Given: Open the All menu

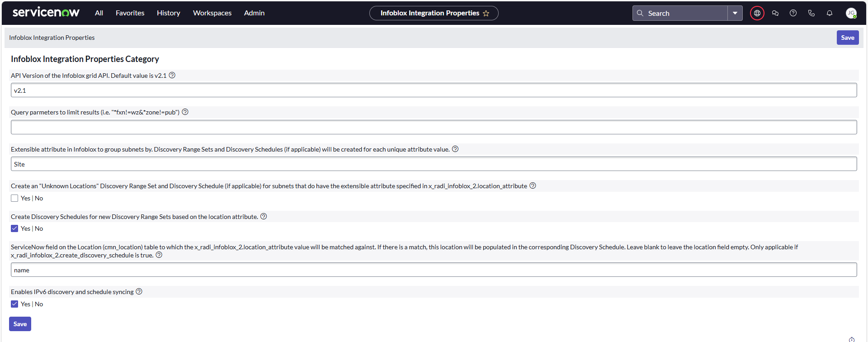Looking at the screenshot, I should pyautogui.click(x=99, y=13).
